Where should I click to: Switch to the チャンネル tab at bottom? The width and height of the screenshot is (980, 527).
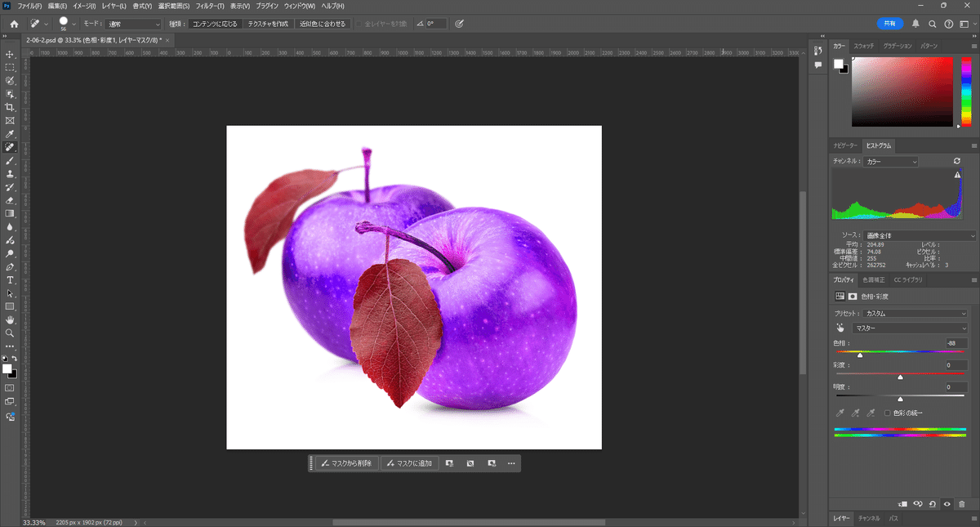(x=869, y=518)
